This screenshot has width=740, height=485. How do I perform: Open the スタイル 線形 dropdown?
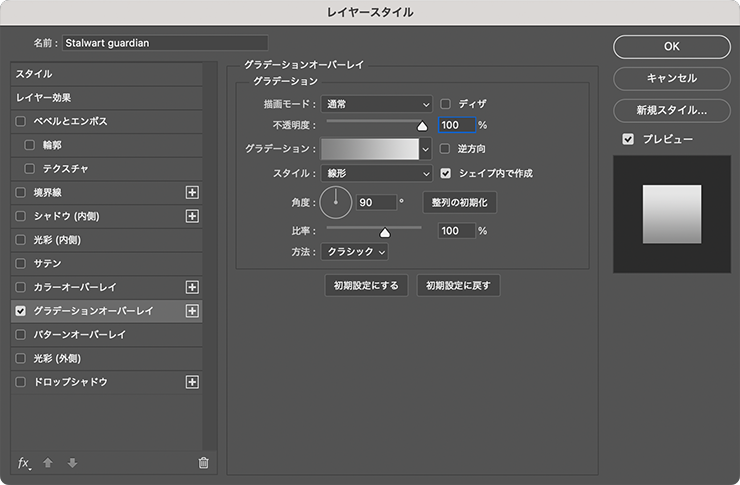coord(377,173)
